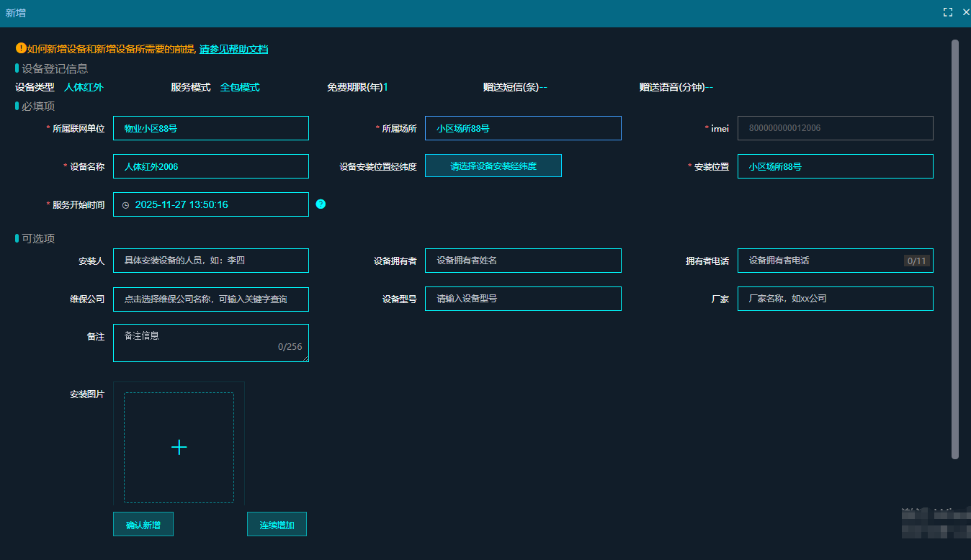Focus the 安装人 text field
Image resolution: width=971 pixels, height=560 pixels.
[x=210, y=261]
